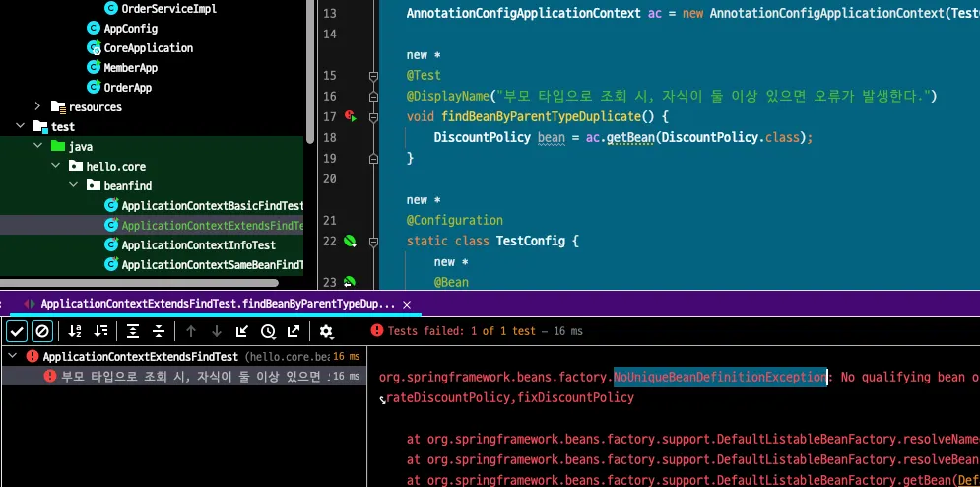Click Export Test Results icon

pos(294,331)
